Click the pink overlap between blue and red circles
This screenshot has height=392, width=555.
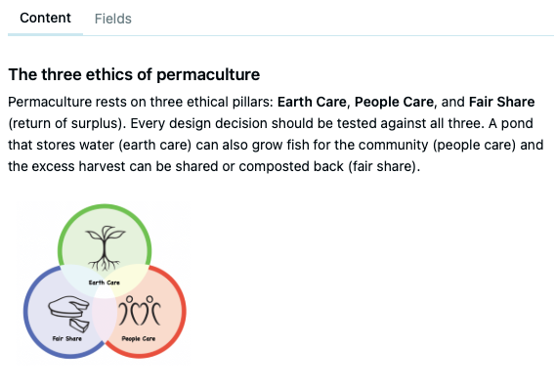[x=105, y=320]
